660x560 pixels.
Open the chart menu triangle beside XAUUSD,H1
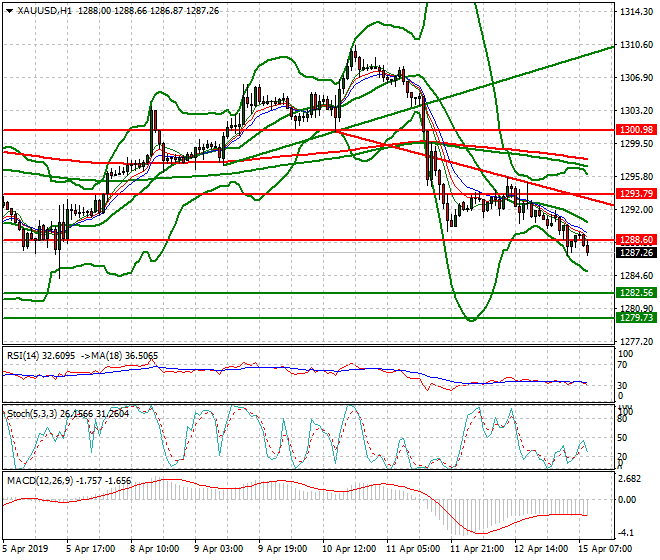9,11
